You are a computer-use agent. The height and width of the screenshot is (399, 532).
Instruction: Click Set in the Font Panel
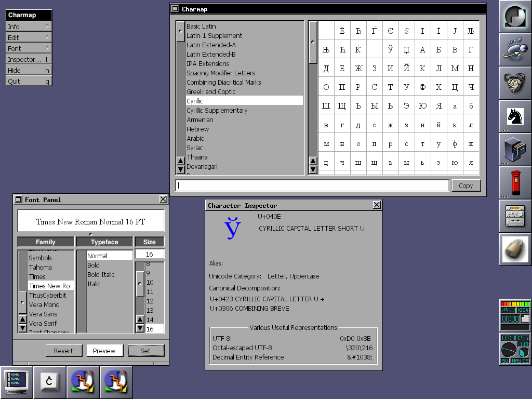145,351
